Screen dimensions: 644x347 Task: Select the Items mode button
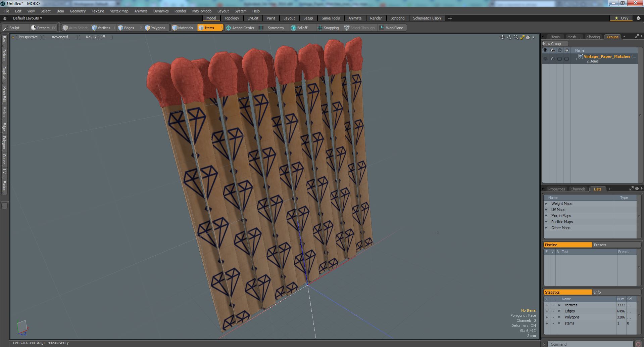click(210, 28)
